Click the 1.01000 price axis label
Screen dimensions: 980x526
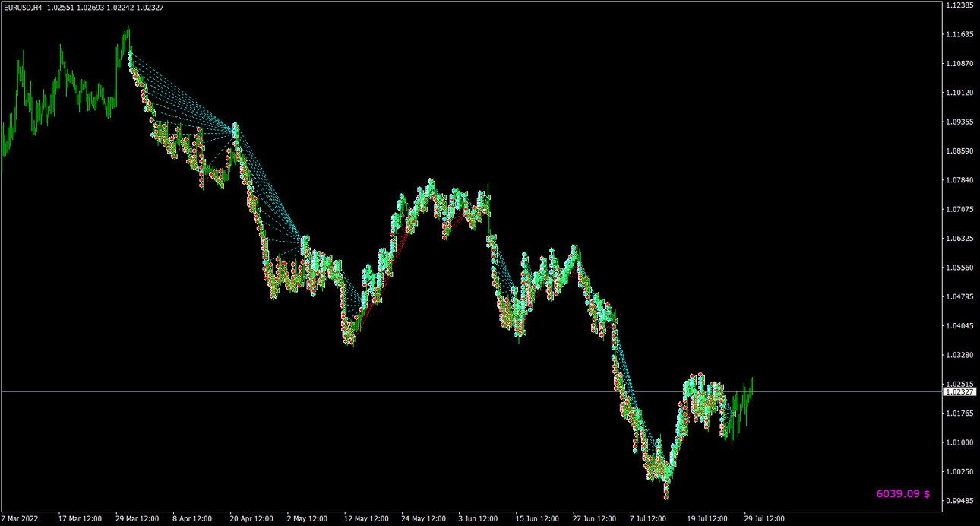(959, 442)
